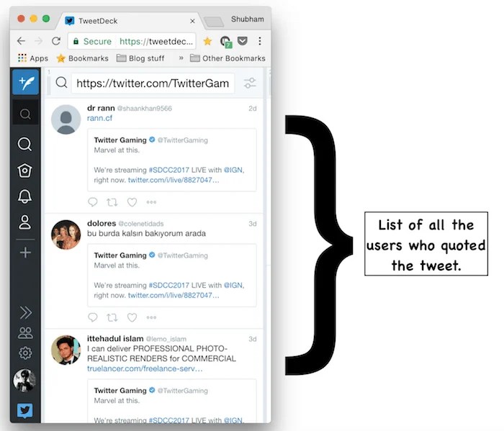Open a new tab next to TweetDeck
The image size is (504, 431).
[214, 22]
